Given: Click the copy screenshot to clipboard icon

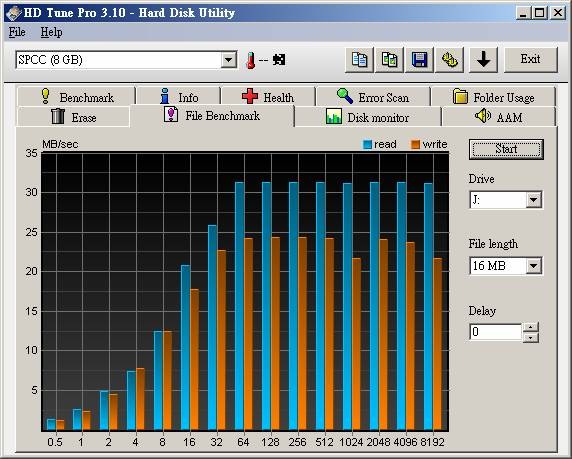Looking at the screenshot, I should [x=390, y=59].
